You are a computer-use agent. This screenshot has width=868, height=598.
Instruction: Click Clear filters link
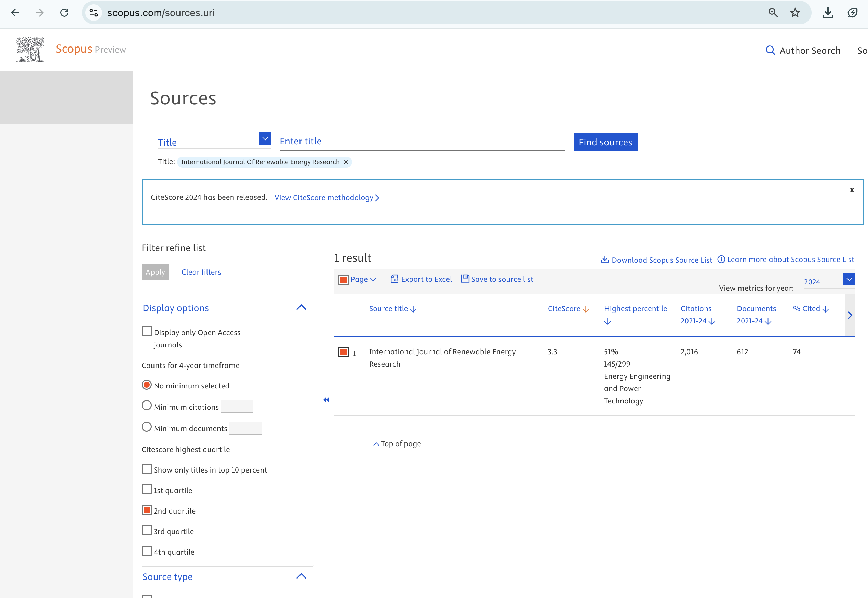point(201,272)
